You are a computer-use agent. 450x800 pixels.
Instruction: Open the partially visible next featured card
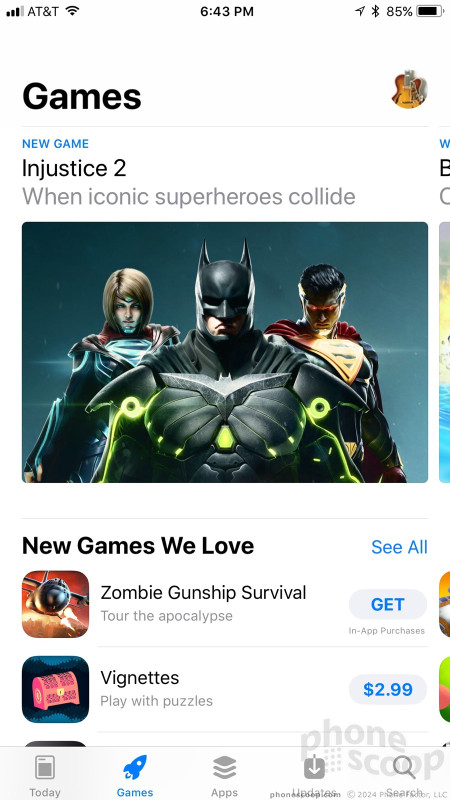(x=444, y=352)
